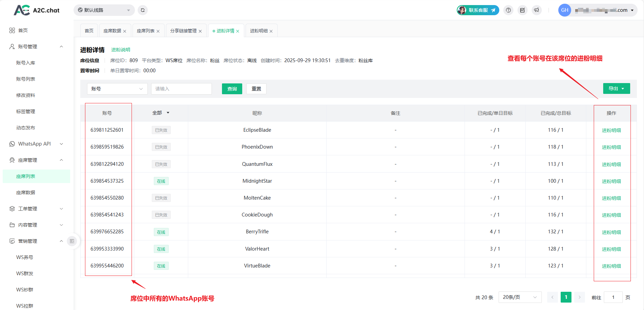644x310 pixels.
Task: Click the green 查询 button
Action: (x=232, y=89)
